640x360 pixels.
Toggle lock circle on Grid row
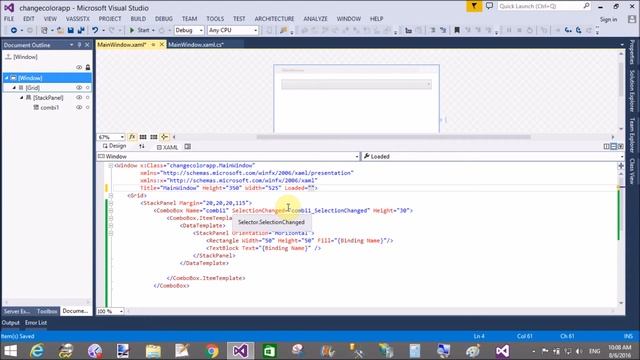87,88
